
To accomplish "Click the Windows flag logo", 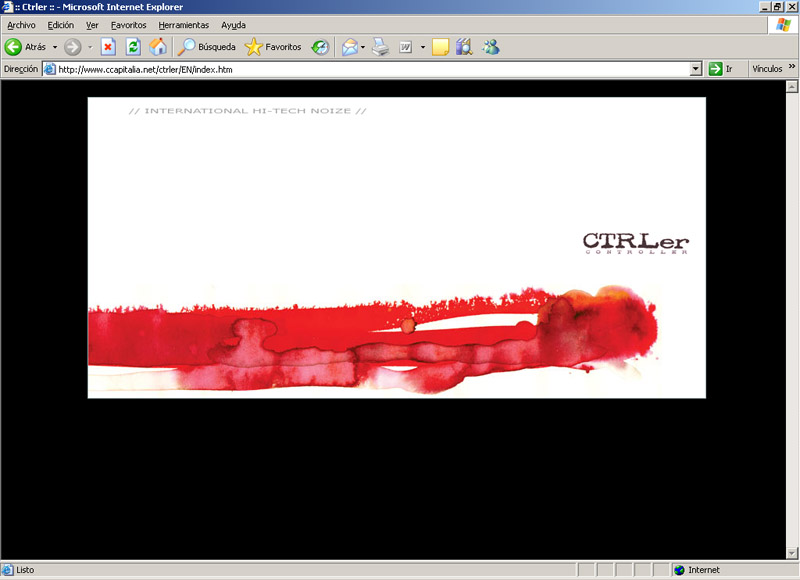I will point(783,24).
